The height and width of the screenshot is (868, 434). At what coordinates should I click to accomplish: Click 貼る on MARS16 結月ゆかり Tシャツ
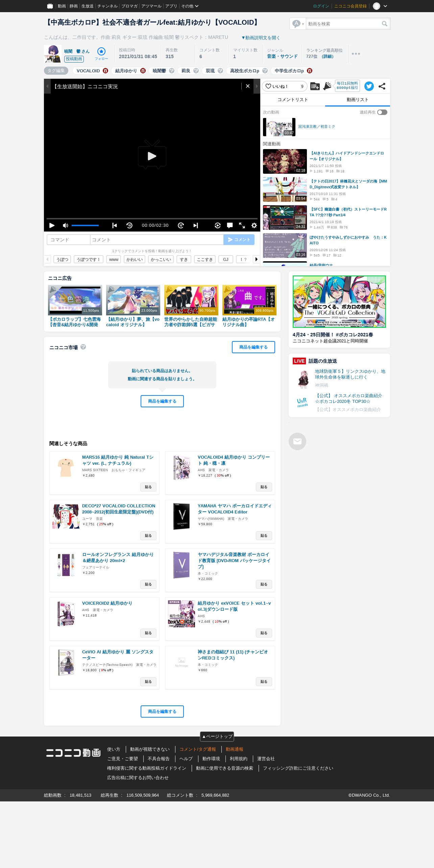click(148, 487)
